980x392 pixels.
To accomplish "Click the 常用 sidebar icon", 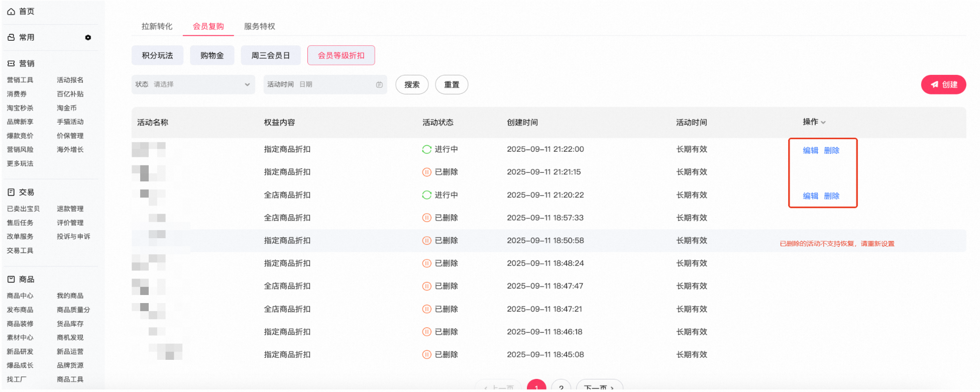I will pos(11,37).
